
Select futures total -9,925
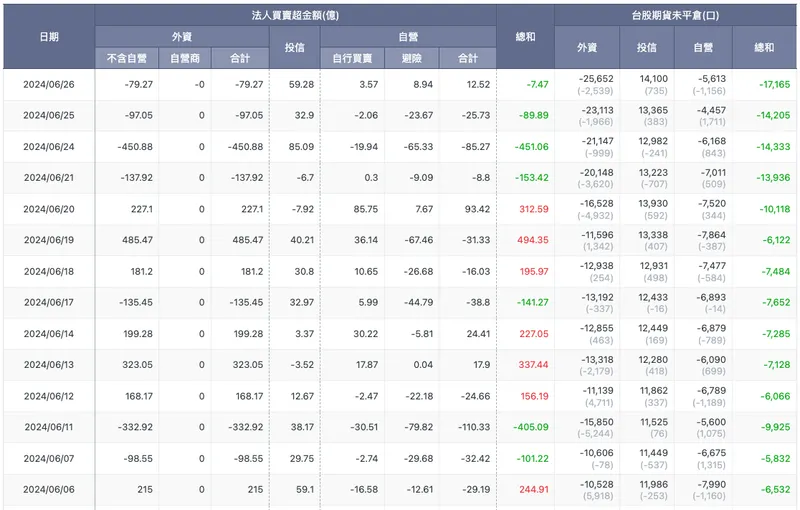(x=776, y=427)
